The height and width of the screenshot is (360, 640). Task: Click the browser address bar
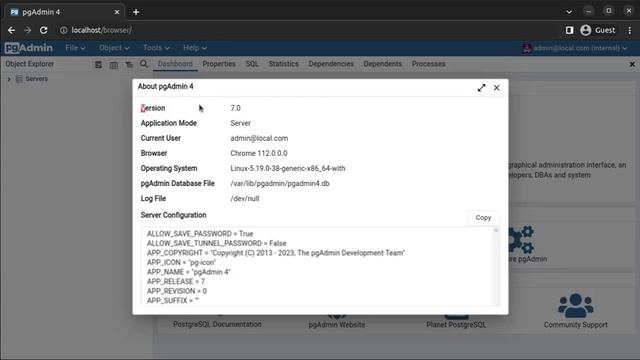(x=306, y=30)
